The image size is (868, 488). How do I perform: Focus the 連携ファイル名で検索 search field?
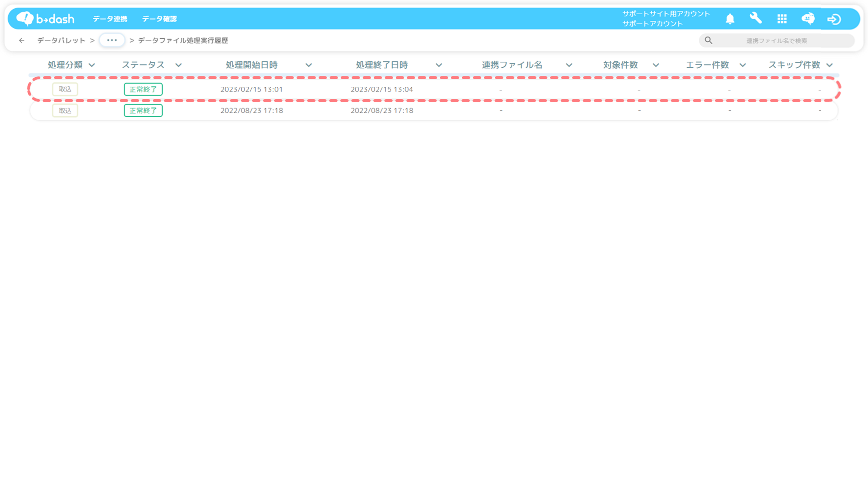click(x=776, y=40)
